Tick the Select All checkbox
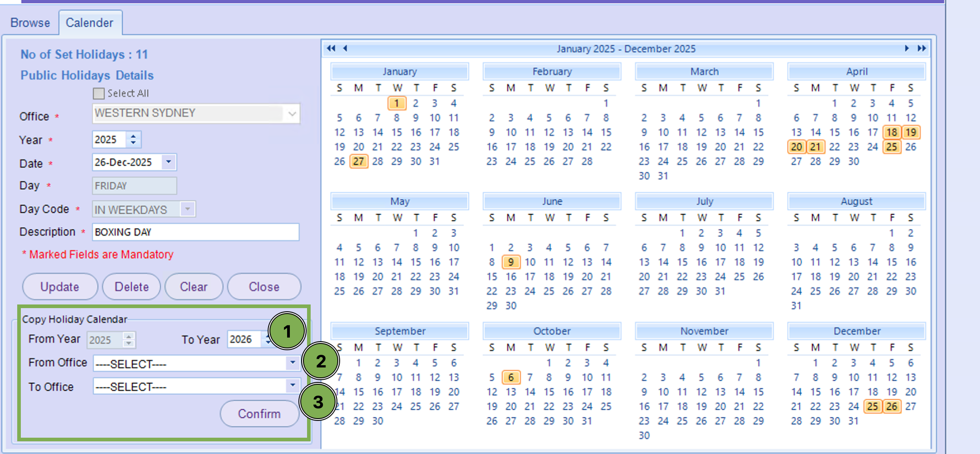980x454 pixels. coord(99,93)
